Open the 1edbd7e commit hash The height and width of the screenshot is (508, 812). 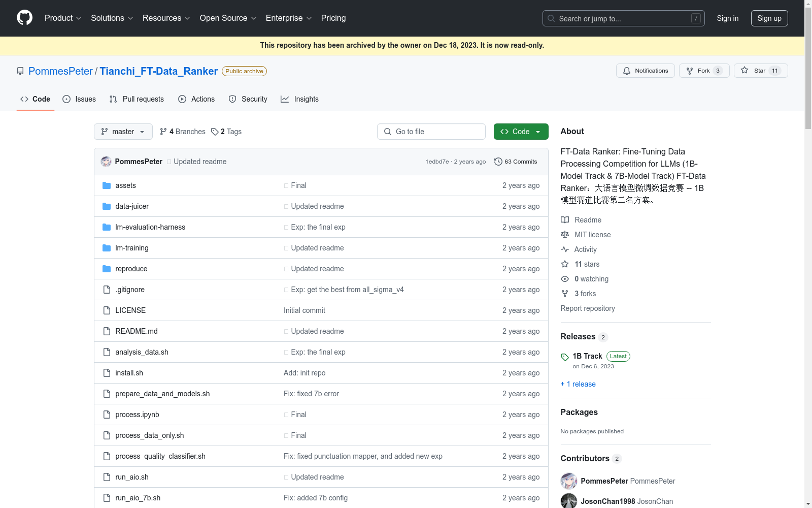click(x=437, y=162)
